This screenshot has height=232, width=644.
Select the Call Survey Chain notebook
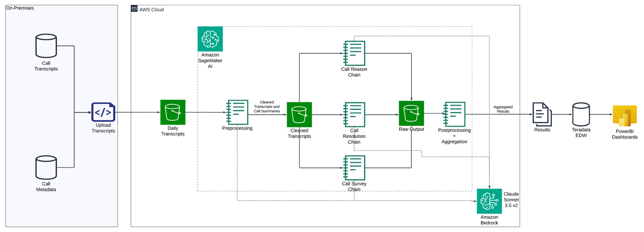354,168
